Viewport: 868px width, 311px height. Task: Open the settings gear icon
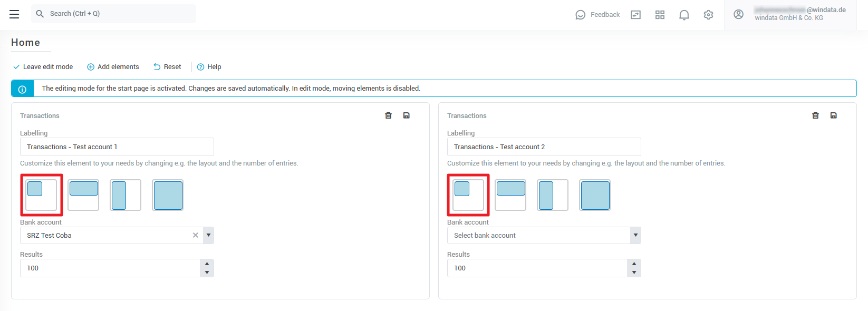(708, 15)
